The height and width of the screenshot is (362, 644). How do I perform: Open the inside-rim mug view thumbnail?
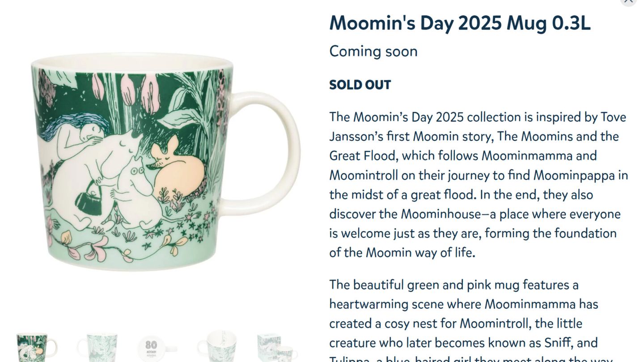(218, 346)
